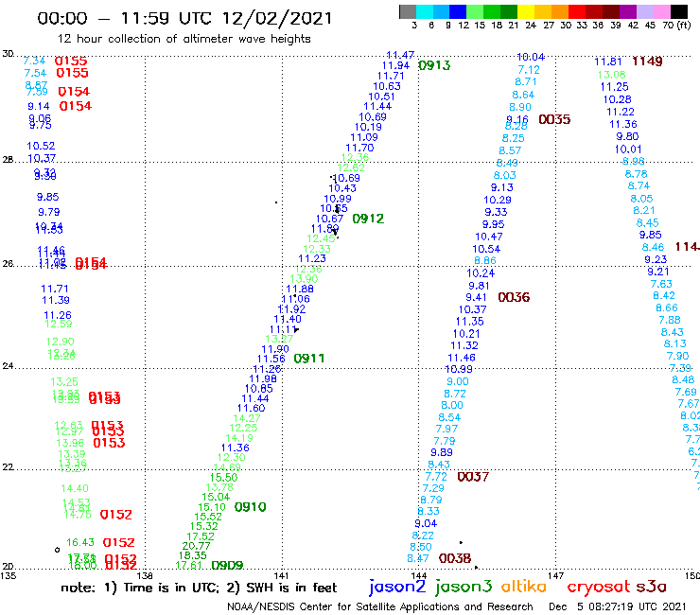Click the wave height value "18.35"

193,555
